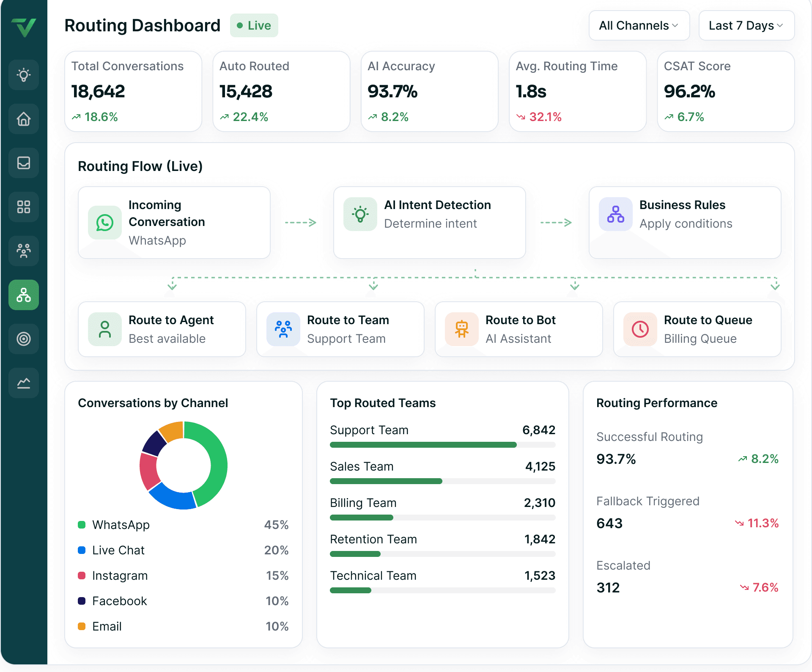
Task: Click the pink Instagram legend swatch
Action: (82, 576)
